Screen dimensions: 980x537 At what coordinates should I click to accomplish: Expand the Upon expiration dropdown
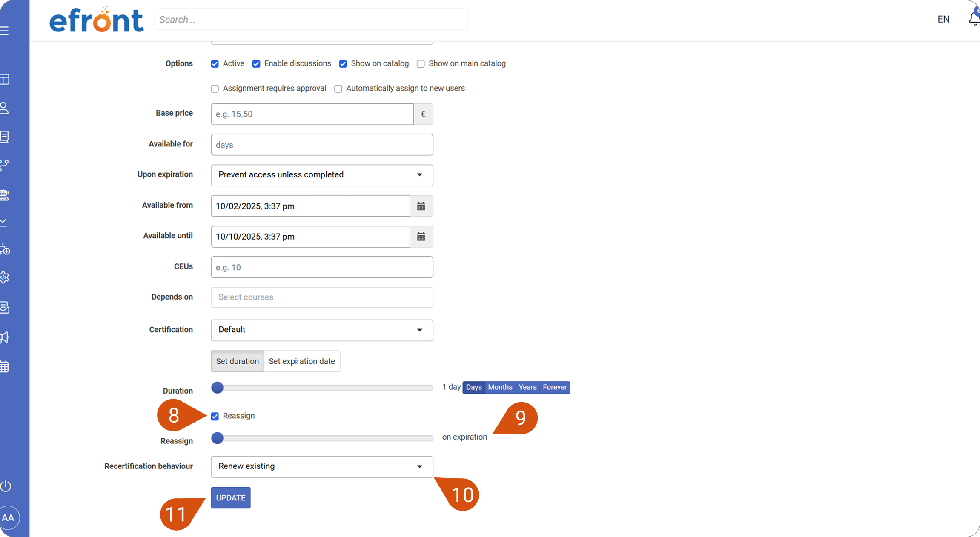[322, 175]
